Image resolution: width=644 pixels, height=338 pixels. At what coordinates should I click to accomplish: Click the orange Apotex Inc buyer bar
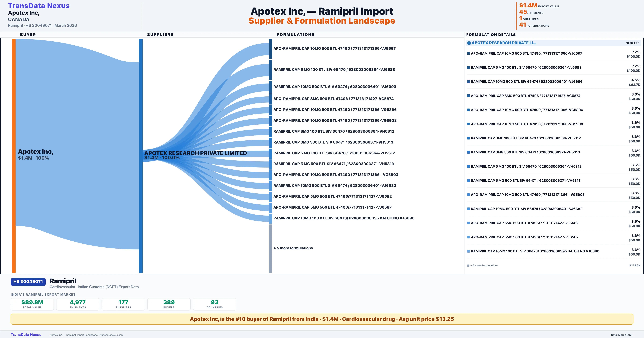point(14,155)
